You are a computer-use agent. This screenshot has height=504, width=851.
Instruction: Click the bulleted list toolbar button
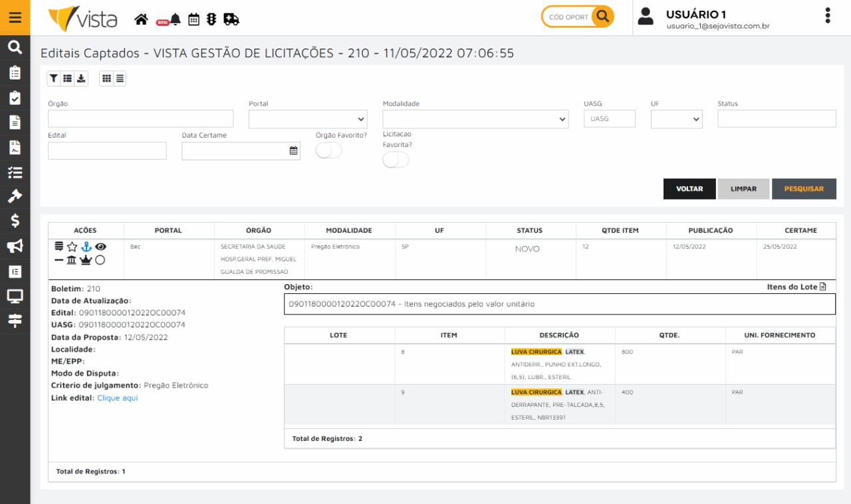(67, 78)
